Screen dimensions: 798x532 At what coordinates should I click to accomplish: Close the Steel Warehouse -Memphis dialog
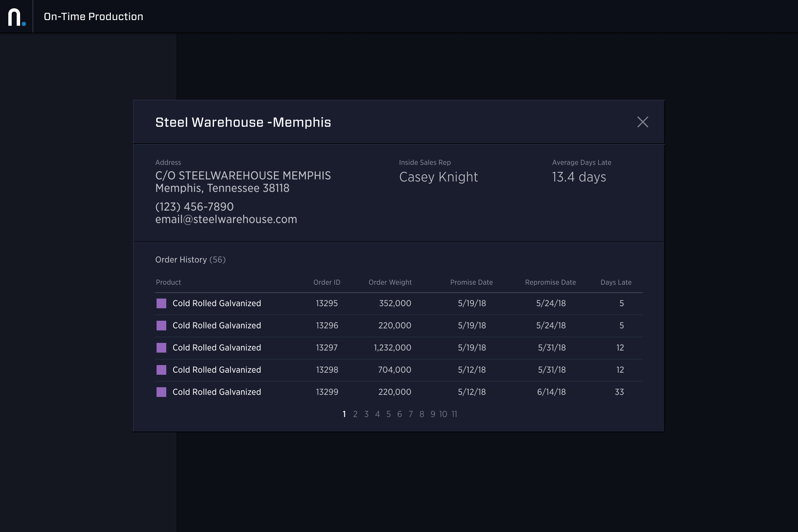click(x=642, y=122)
